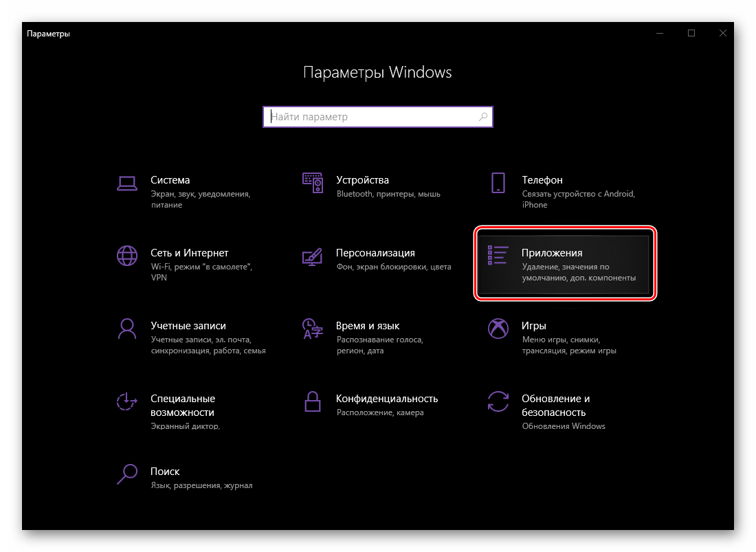Open the Конфиденциальность category label
This screenshot has height=552, width=756.
[x=386, y=399]
